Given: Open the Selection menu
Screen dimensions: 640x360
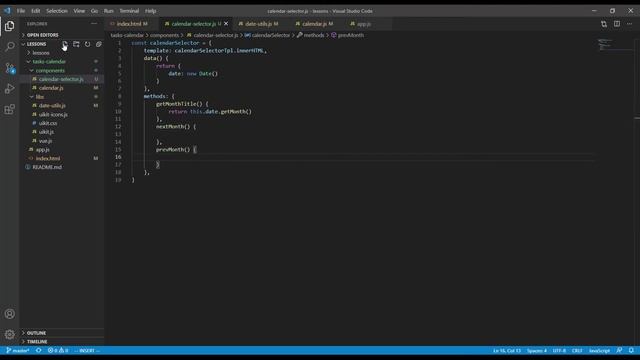Looking at the screenshot, I should (57, 11).
